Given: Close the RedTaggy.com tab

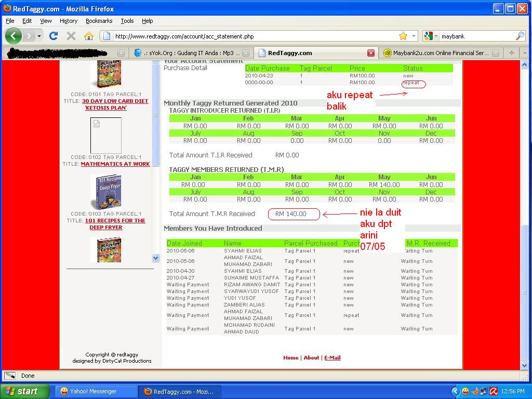Looking at the screenshot, I should tap(371, 53).
